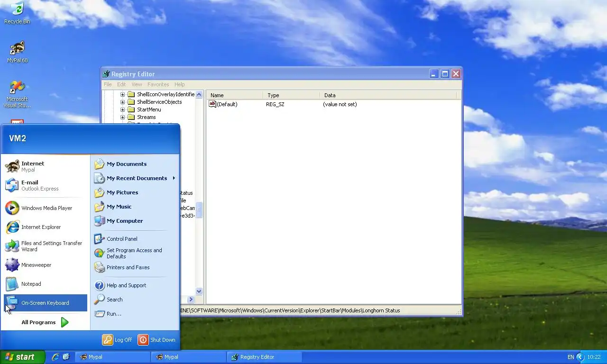Open Search from Start menu

click(135, 300)
